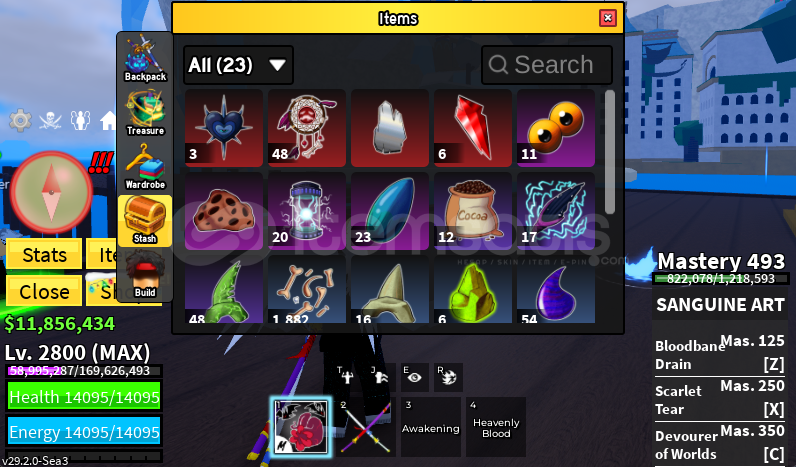
Task: Open the Backpack sidebar icon
Action: (145, 58)
